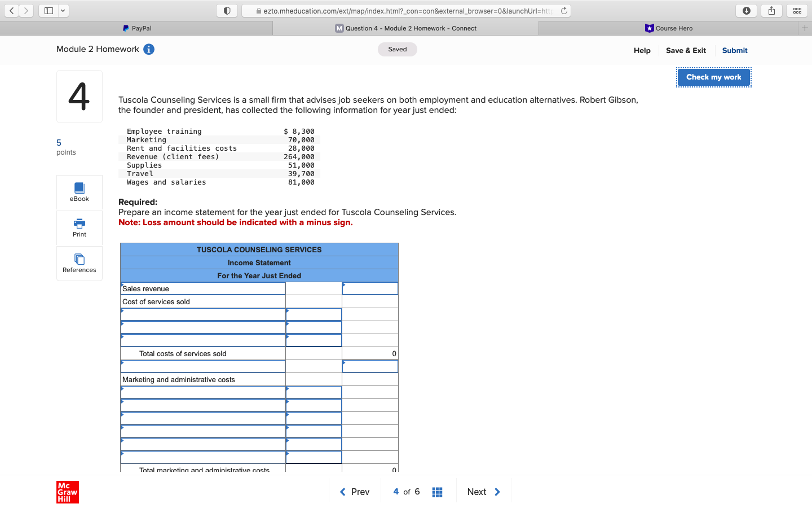Screen dimensions: 812x508
Task: Click the Print icon in the sidebar
Action: [80, 228]
